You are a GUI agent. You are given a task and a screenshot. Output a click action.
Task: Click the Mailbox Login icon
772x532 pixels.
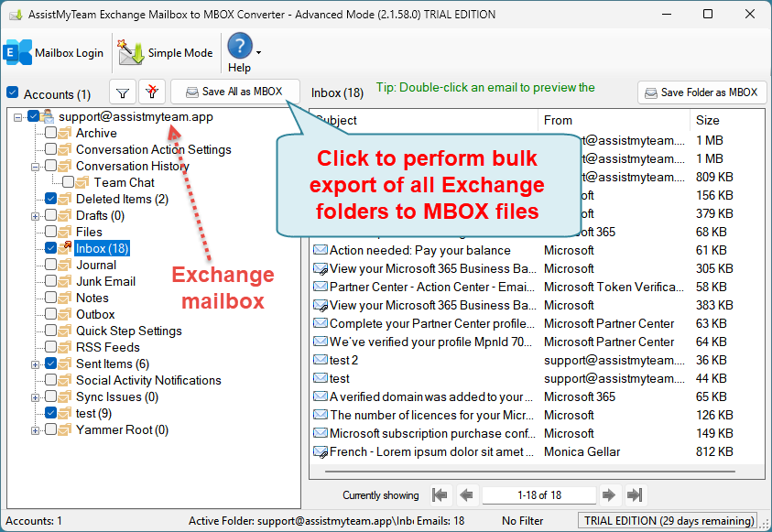coord(18,52)
